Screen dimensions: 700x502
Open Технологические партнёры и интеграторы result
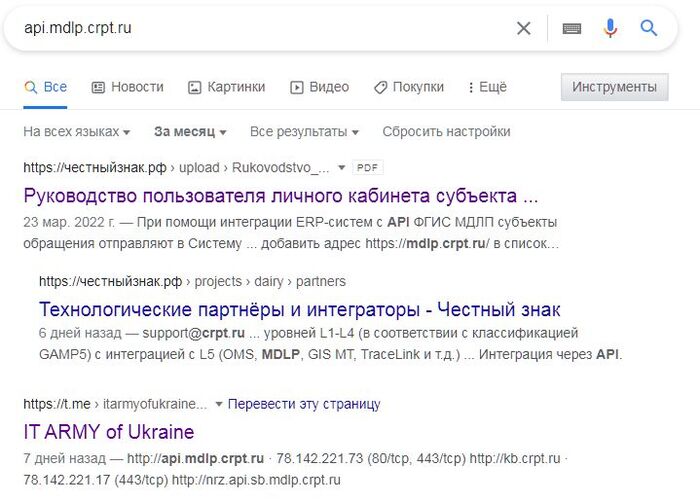tap(300, 309)
